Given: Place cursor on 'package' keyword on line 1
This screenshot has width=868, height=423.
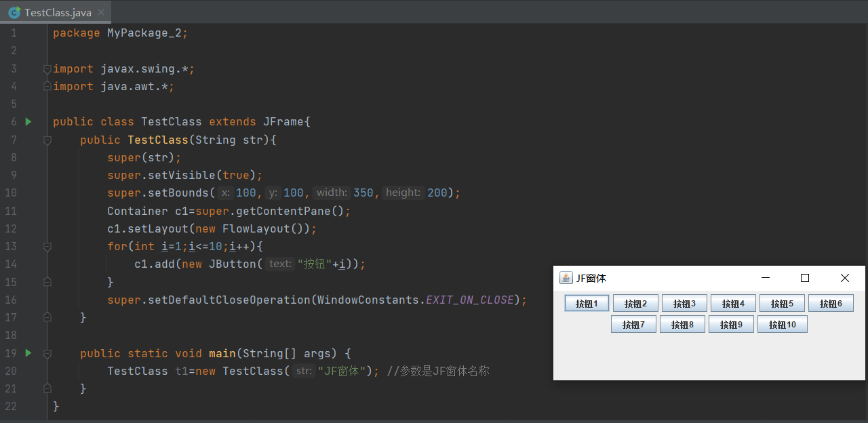Looking at the screenshot, I should click(x=77, y=33).
